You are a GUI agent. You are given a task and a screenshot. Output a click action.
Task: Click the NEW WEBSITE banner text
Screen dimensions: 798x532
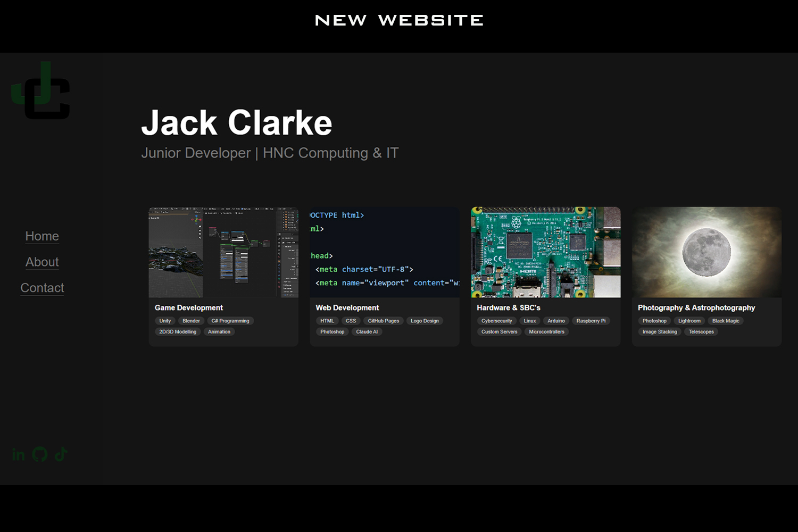(x=399, y=20)
